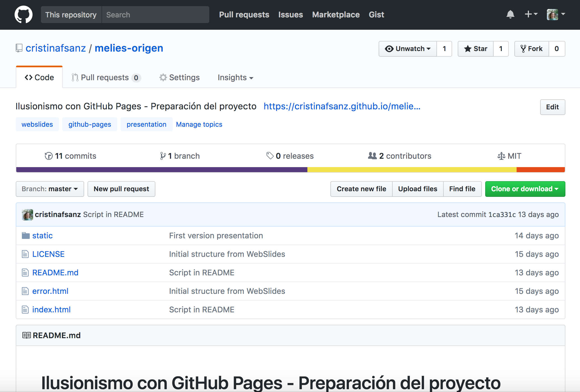Click Upload files
Screen dimensions: 580x392
(x=418, y=189)
